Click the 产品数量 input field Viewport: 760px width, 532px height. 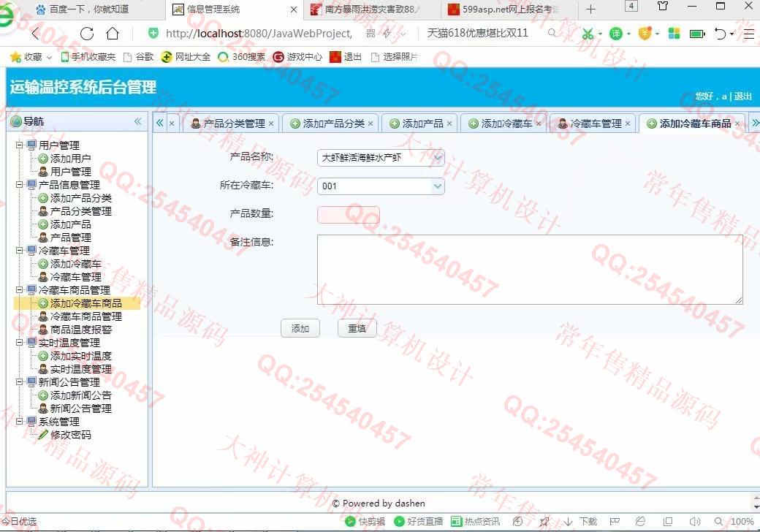(x=349, y=215)
